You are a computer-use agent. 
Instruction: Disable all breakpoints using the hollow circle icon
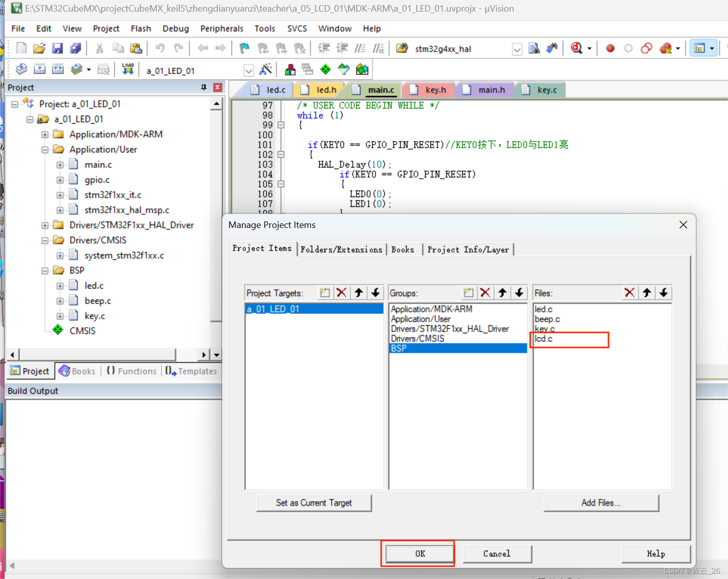(628, 48)
